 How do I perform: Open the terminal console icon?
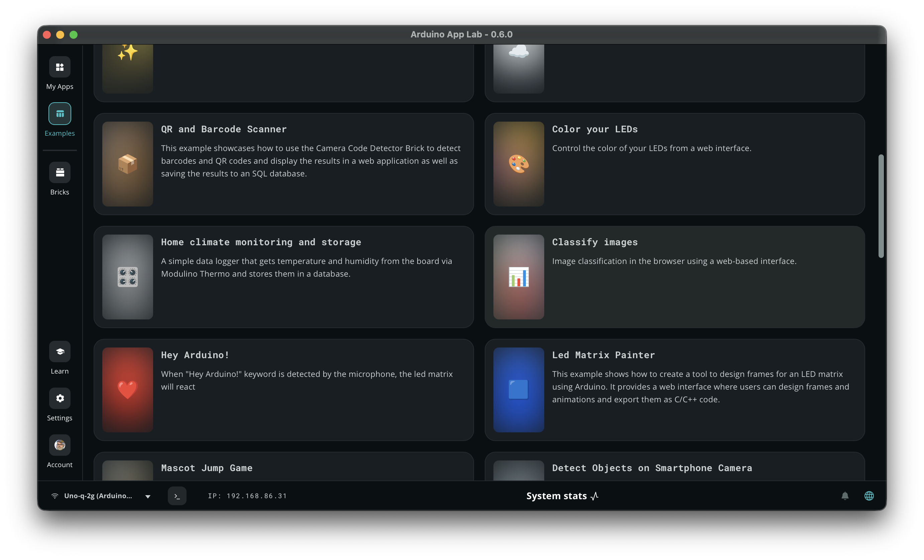[x=177, y=496]
